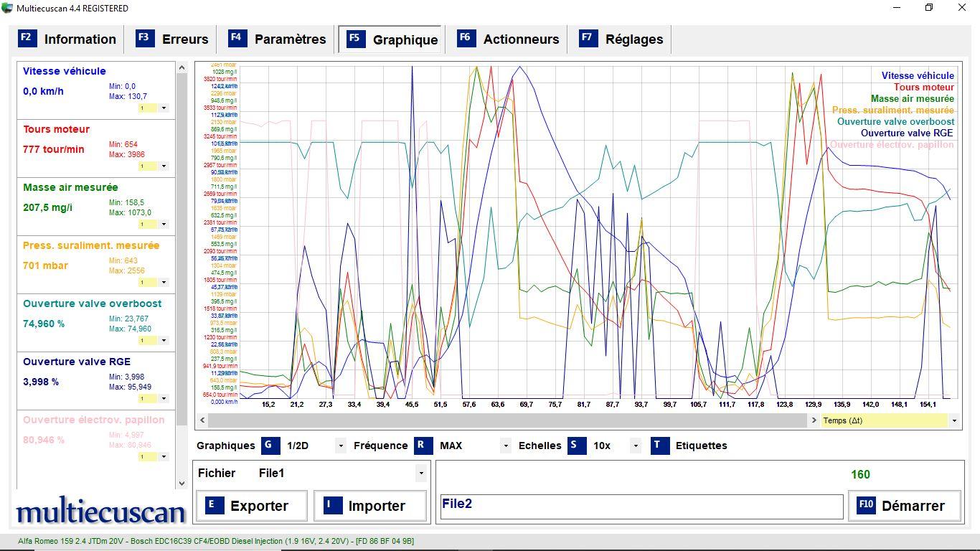Click the 777 tour/min engine speed value

pos(54,149)
